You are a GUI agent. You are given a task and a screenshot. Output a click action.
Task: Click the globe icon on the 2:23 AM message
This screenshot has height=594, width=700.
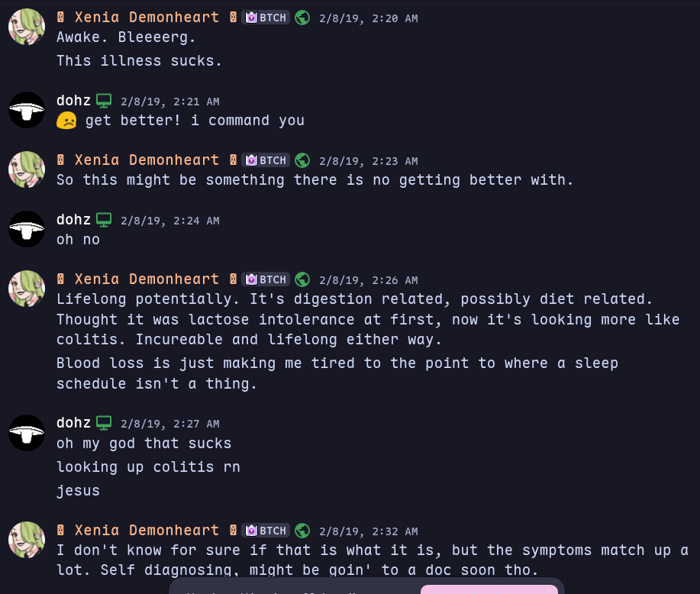[x=302, y=160]
